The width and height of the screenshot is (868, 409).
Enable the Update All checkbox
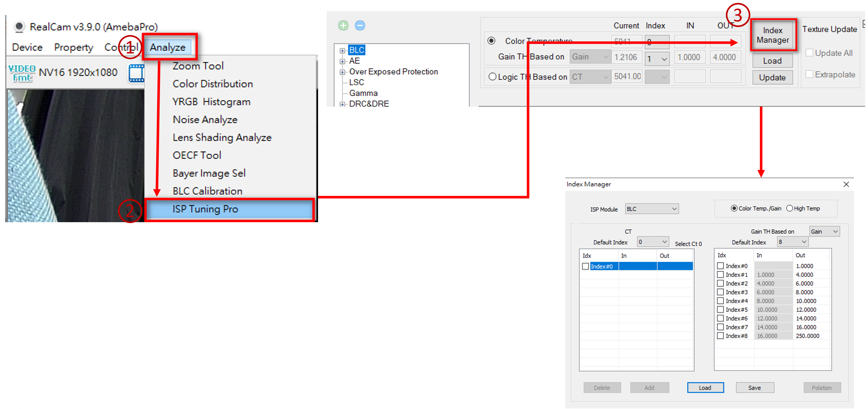[809, 53]
